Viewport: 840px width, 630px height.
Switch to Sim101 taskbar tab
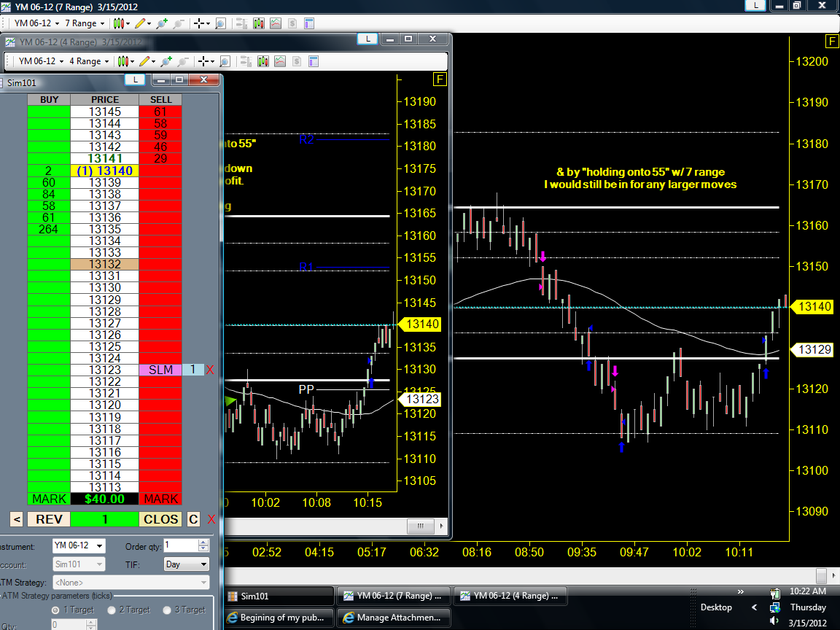(x=279, y=596)
